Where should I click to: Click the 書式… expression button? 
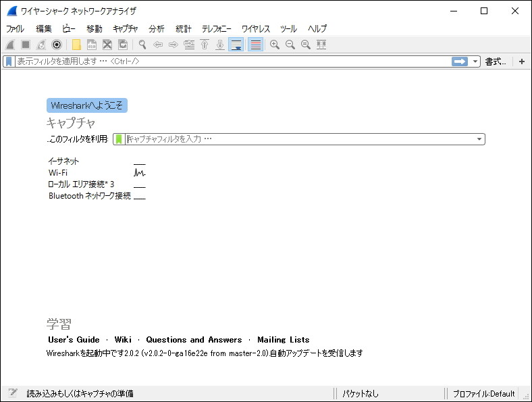[496, 61]
